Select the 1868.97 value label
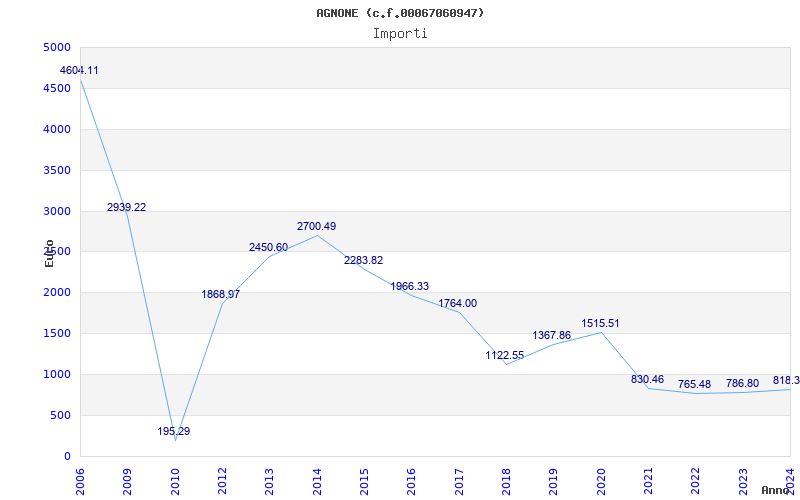The width and height of the screenshot is (800, 500). (220, 294)
